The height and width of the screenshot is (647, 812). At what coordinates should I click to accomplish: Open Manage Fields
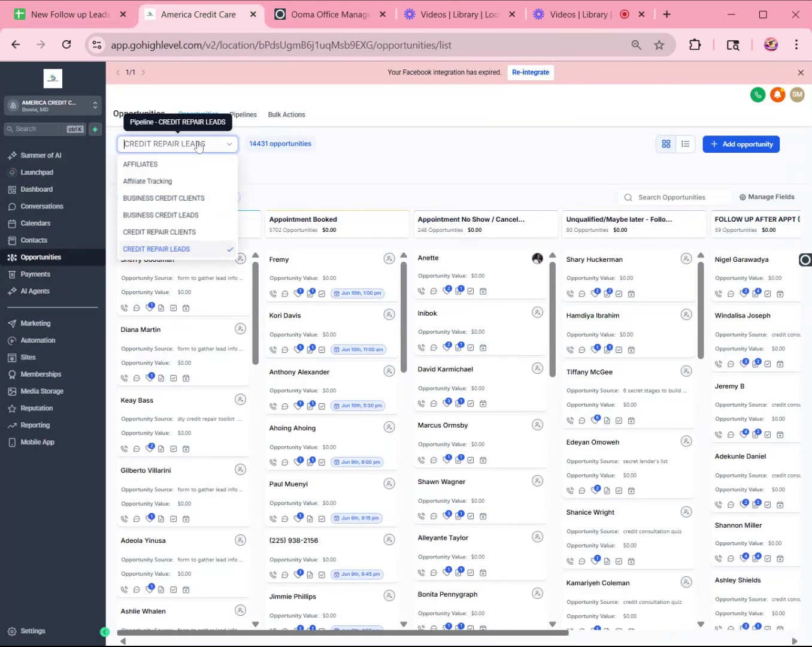[767, 197]
